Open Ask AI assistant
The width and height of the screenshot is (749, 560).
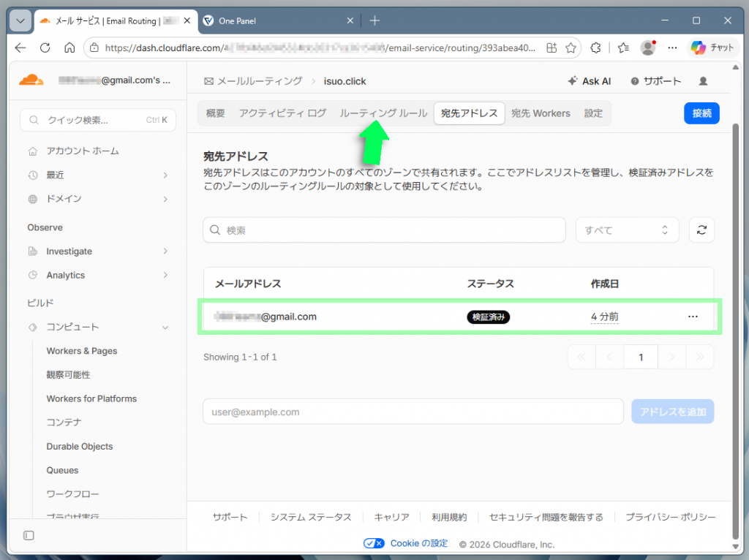(589, 81)
